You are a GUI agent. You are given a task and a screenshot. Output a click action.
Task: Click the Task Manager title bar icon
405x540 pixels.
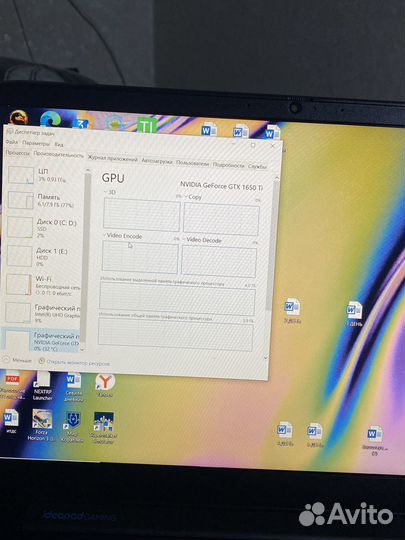10,131
